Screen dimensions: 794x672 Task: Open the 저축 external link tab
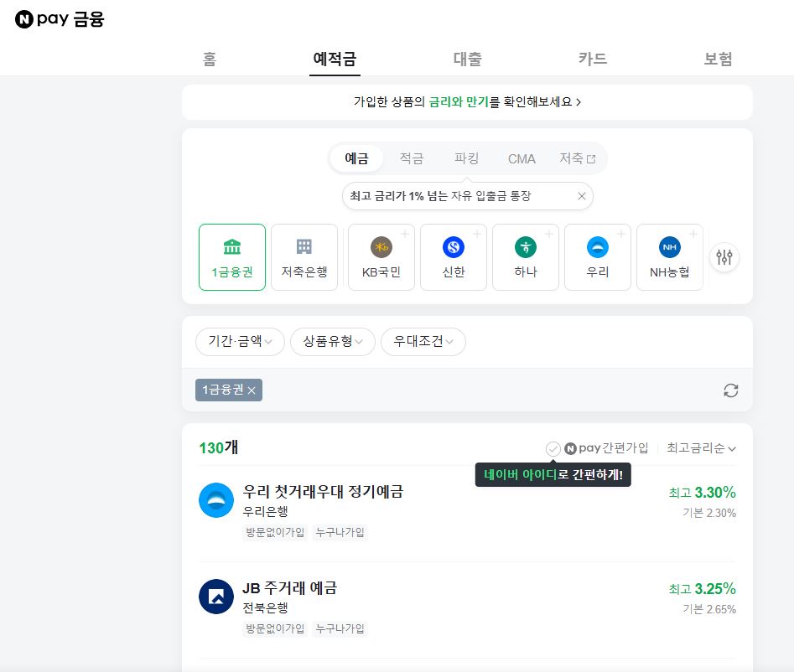[578, 158]
